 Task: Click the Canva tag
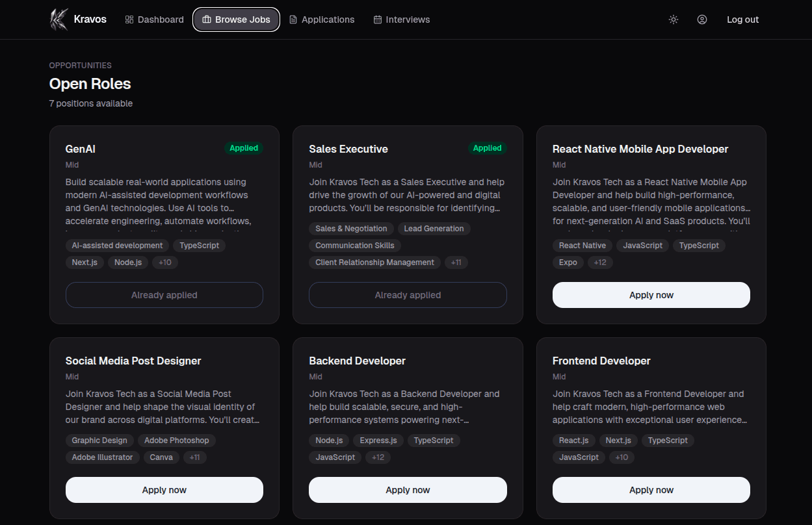point(161,457)
